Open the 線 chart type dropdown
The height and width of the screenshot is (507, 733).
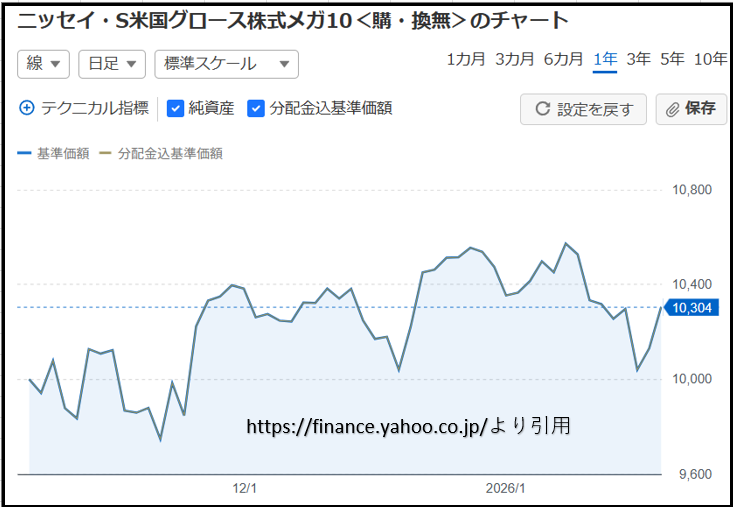pyautogui.click(x=44, y=64)
